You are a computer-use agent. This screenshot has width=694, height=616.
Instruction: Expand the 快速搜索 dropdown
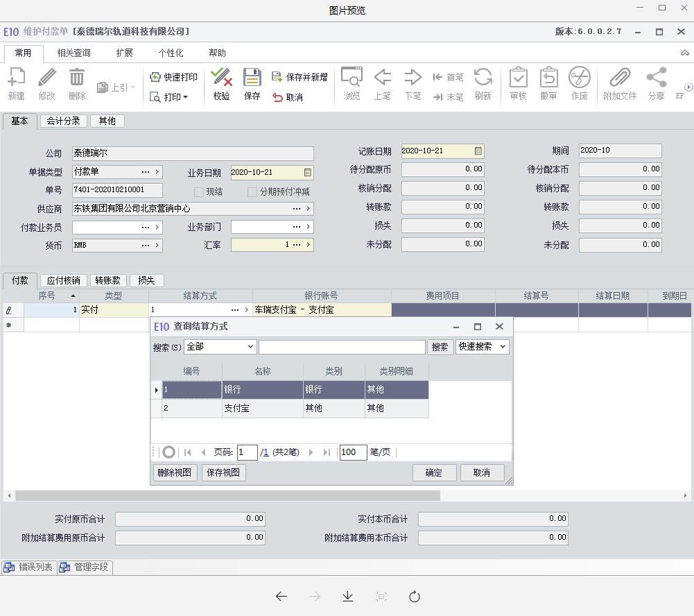[503, 347]
